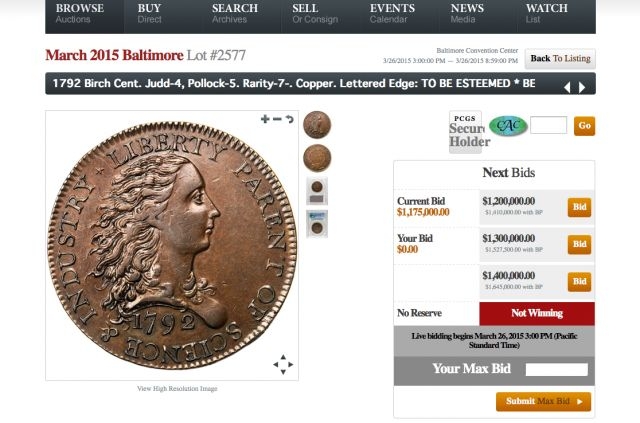Open View High Resolution Image link
This screenshot has width=640, height=423.
[x=177, y=389]
